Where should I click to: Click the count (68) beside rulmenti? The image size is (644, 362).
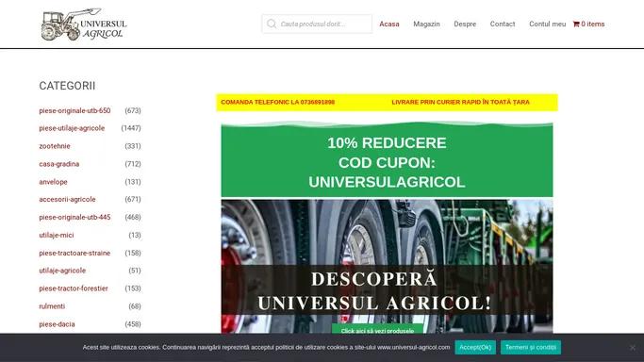click(134, 306)
